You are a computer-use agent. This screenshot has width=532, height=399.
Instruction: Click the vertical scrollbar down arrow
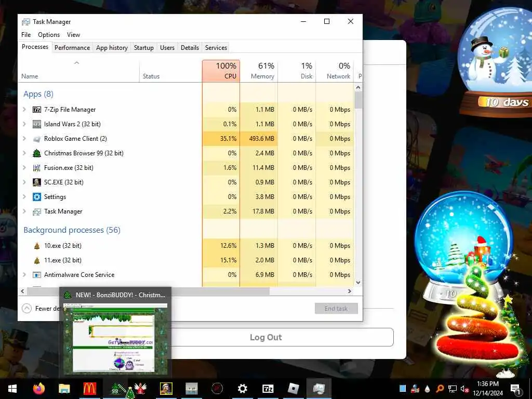(x=358, y=282)
